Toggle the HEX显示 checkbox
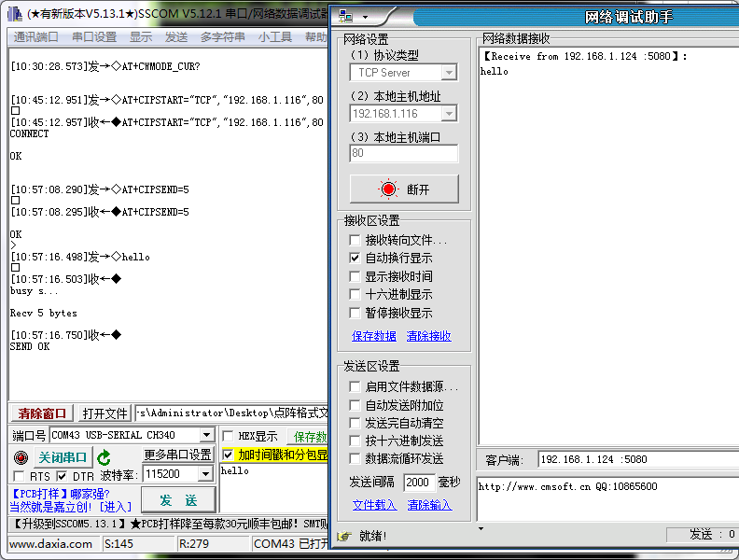Screen dimensions: 739x560 tap(228, 436)
